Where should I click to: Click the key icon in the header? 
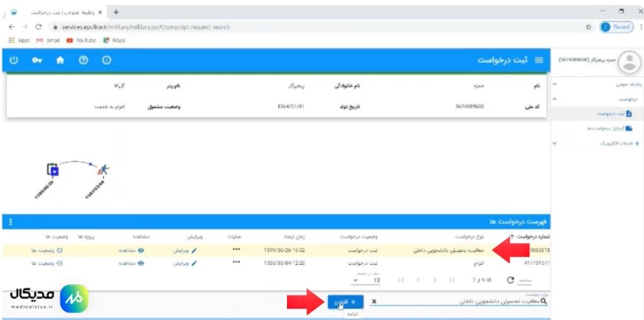click(37, 60)
